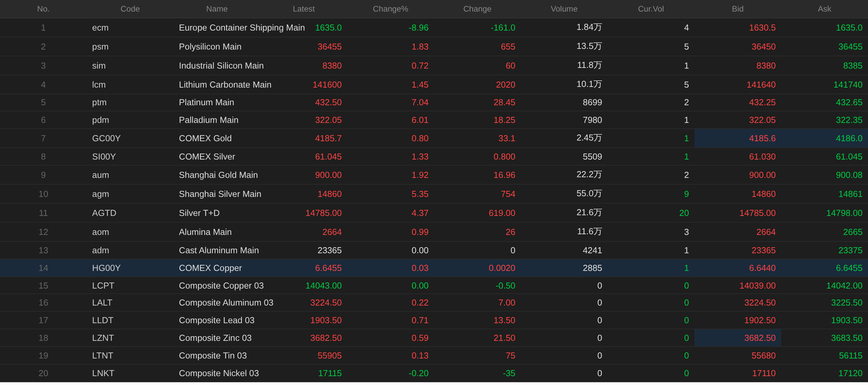Select the Alumina Main instrument
Image resolution: width=868 pixels, height=387 pixels.
(x=205, y=232)
